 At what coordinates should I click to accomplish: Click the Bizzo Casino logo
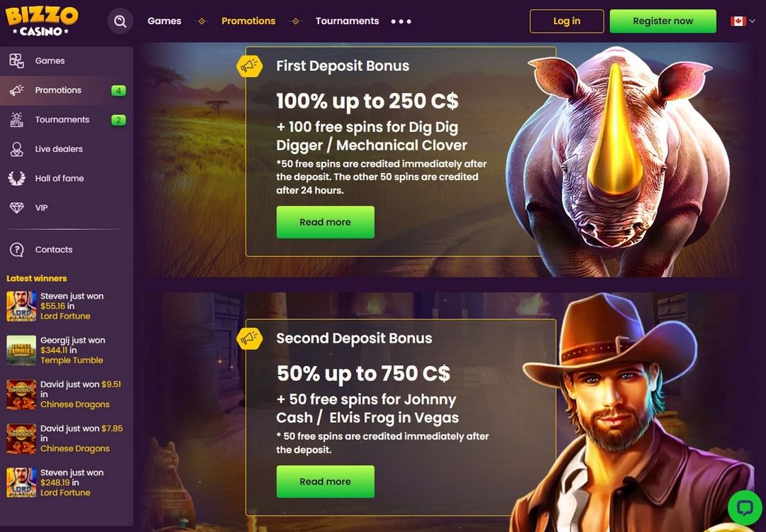(42, 21)
